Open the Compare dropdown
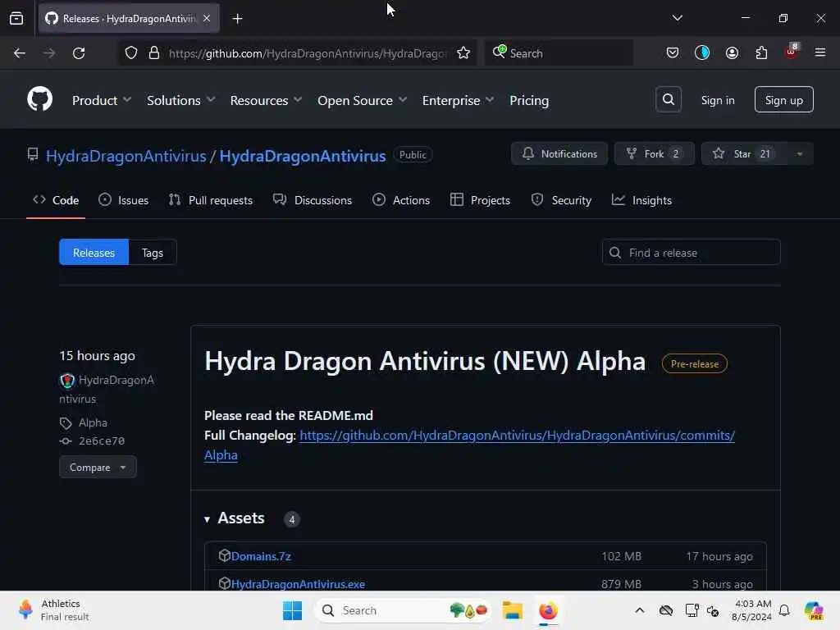The image size is (840, 630). pyautogui.click(x=98, y=467)
